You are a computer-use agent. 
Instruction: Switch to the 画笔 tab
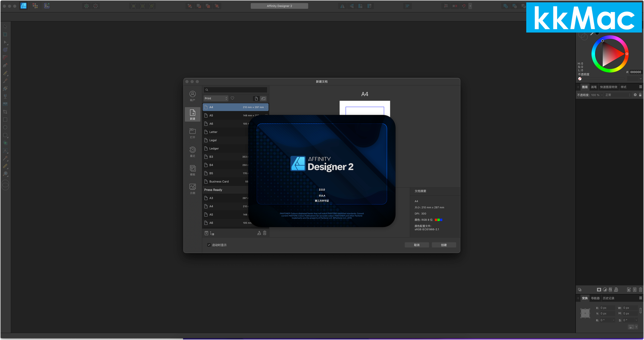594,87
